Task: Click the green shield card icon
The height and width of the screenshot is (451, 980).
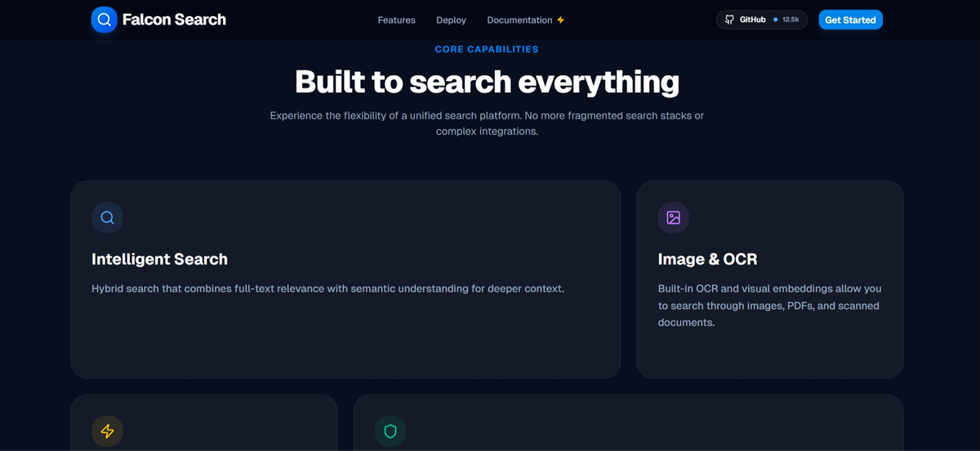Action: pos(390,431)
